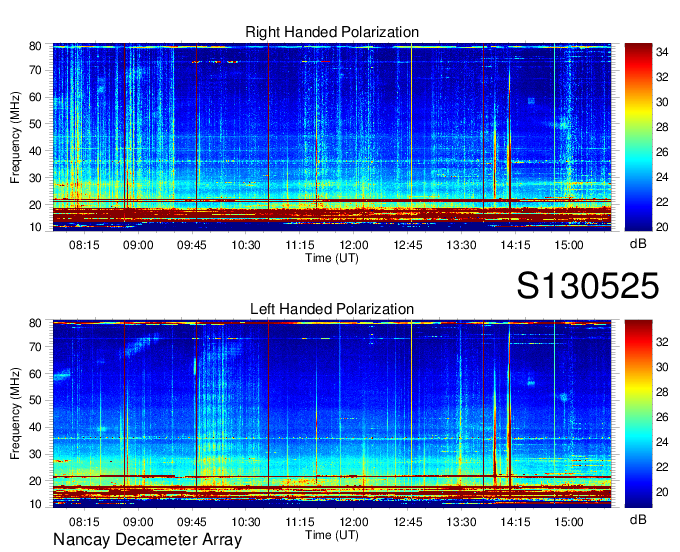Click the Time (UT) label under top plot

[x=332, y=258]
